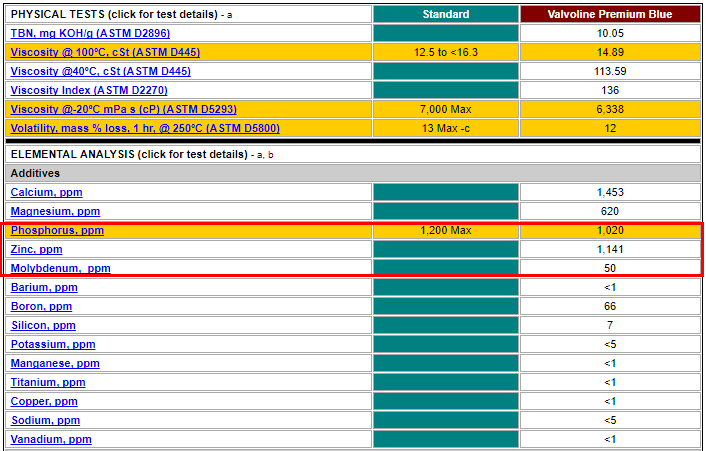Select the Molybdenum value 50
This screenshot has height=451, width=706.
(610, 269)
